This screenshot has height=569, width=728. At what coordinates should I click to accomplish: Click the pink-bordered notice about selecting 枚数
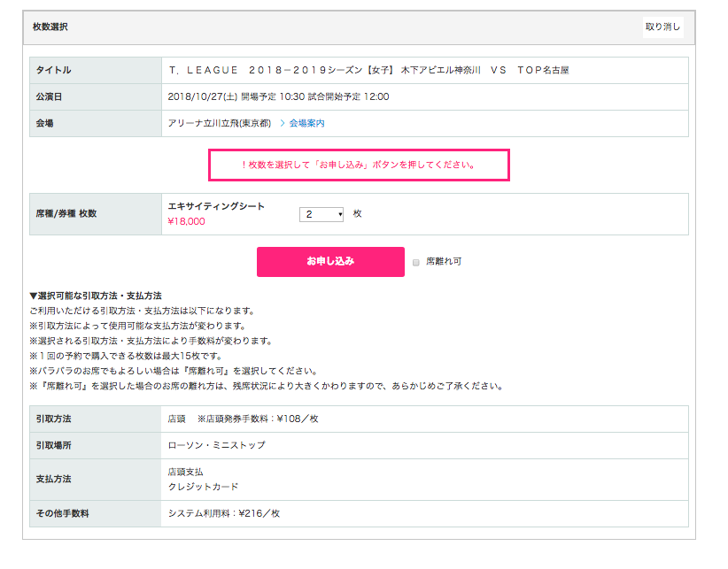(x=358, y=165)
